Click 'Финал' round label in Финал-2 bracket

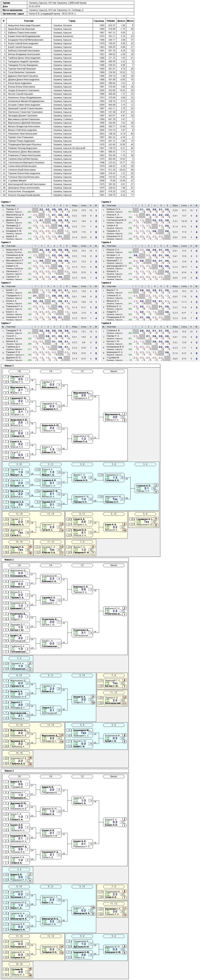pyautogui.click(x=114, y=565)
